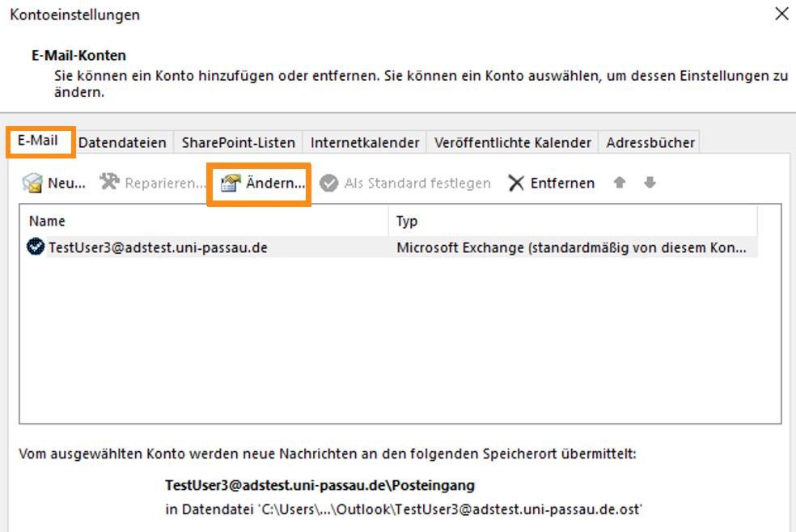The height and width of the screenshot is (532, 796).
Task: Sort accounts by Name column header
Action: click(204, 221)
